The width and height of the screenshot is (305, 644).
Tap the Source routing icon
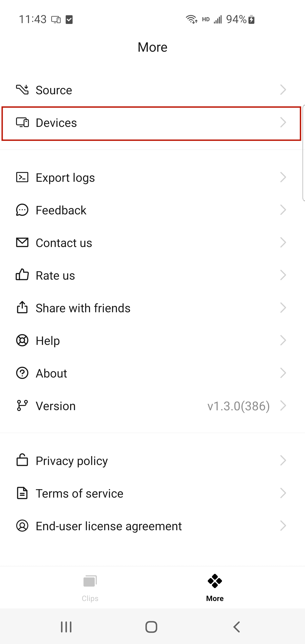[22, 90]
